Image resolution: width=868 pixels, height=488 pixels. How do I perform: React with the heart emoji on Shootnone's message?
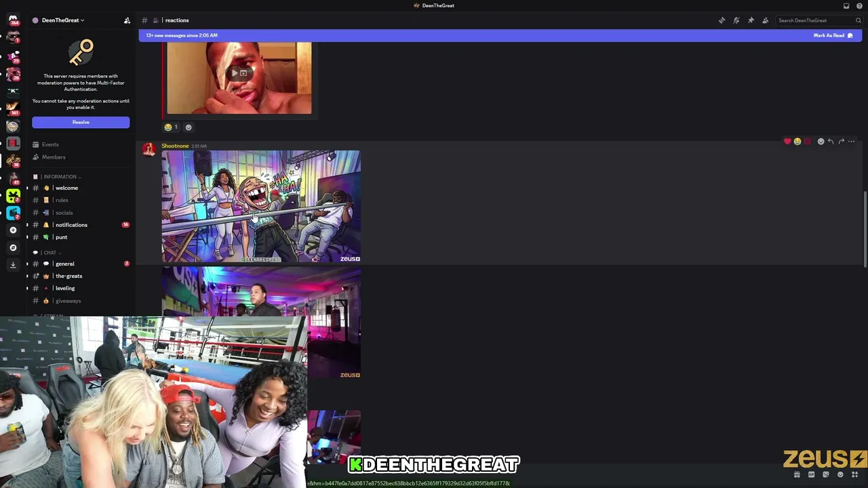787,142
